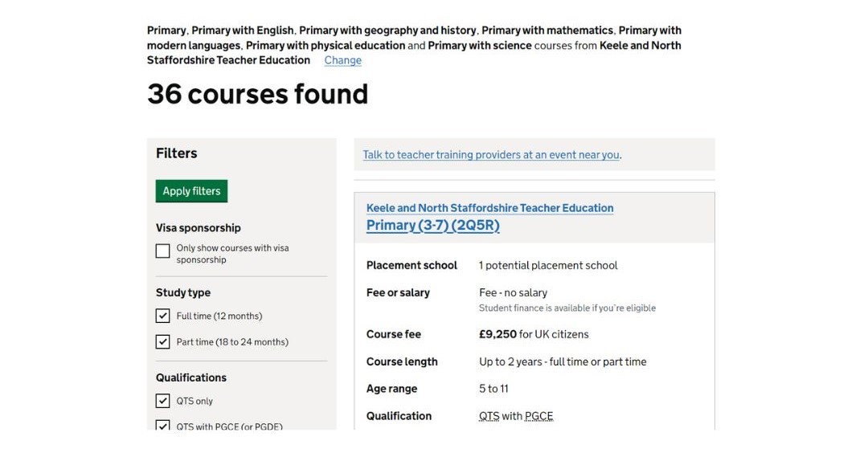Uncheck the Full time (12 months) checkbox
The width and height of the screenshot is (868, 457).
[x=162, y=316]
